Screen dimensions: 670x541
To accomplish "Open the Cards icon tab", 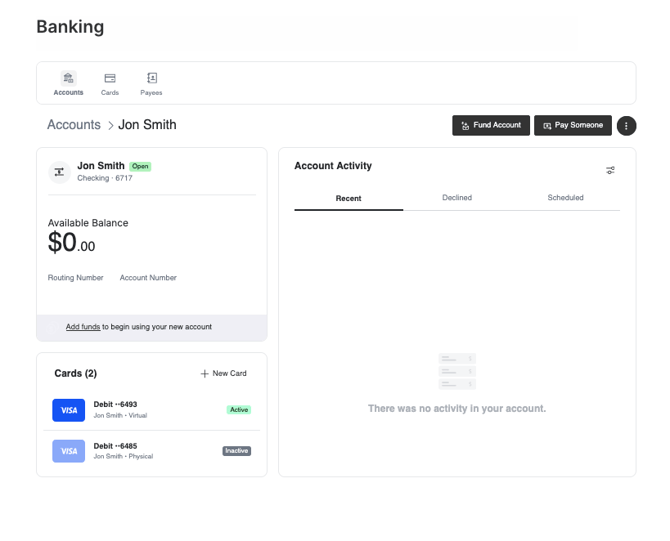I will (x=110, y=78).
